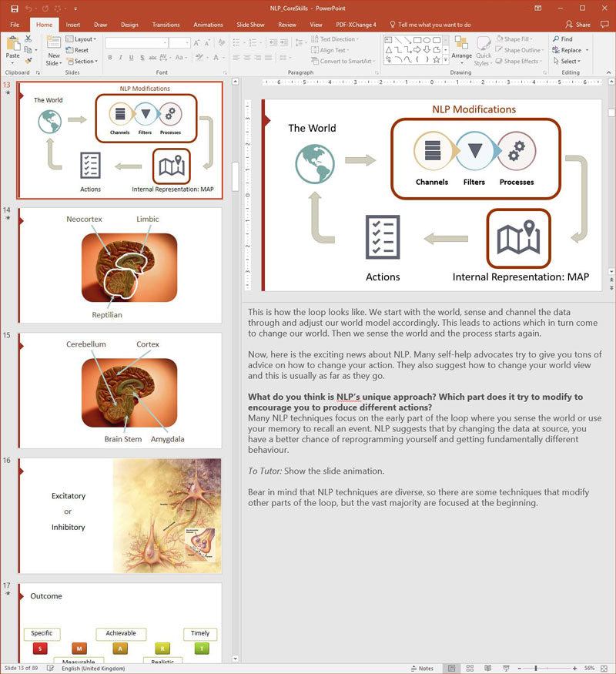Click Increase Font Size icon

196,42
